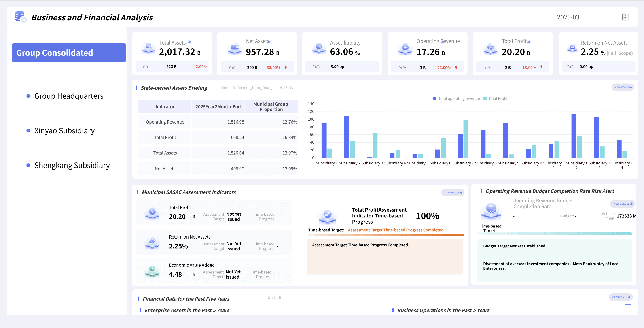View details of Operating Revenue Budget Completion

click(623, 204)
